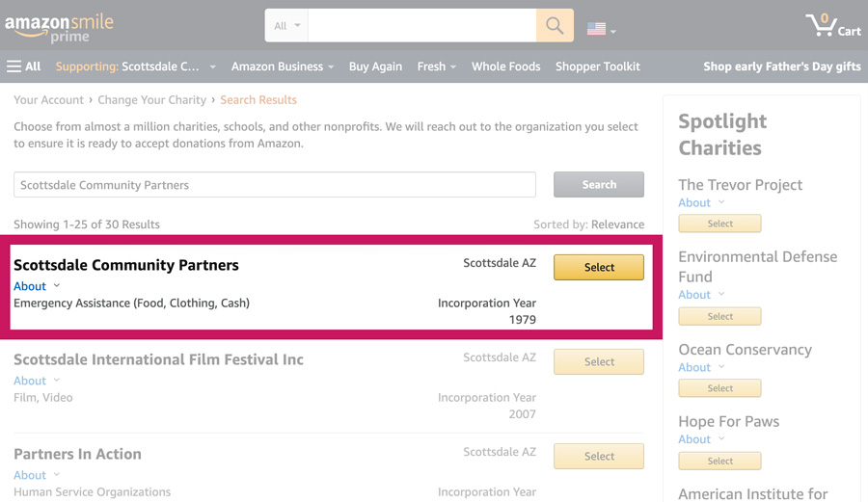Select The Trevor Project spotlight charity
The height and width of the screenshot is (502, 868).
click(x=719, y=224)
